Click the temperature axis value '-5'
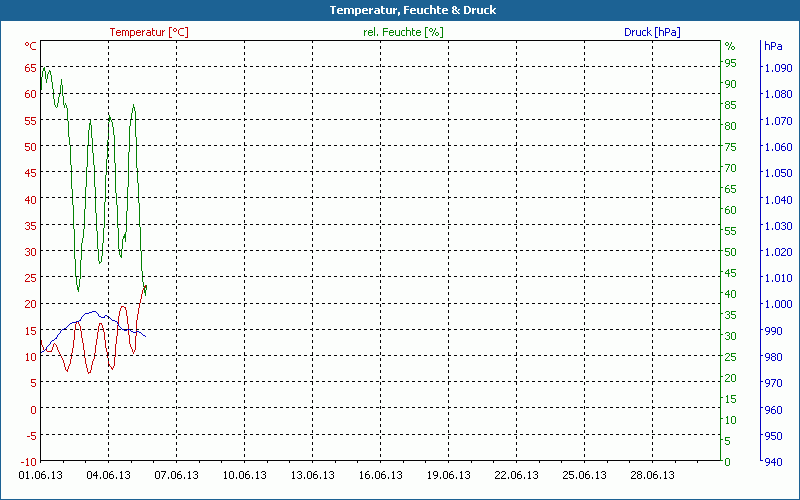 click(31, 436)
